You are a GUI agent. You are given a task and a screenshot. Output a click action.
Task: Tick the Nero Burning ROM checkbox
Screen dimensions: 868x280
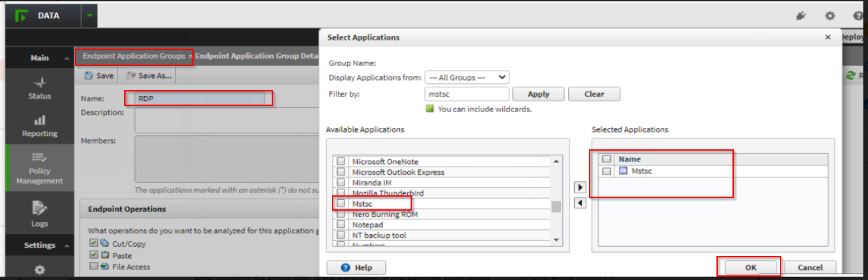coord(341,214)
